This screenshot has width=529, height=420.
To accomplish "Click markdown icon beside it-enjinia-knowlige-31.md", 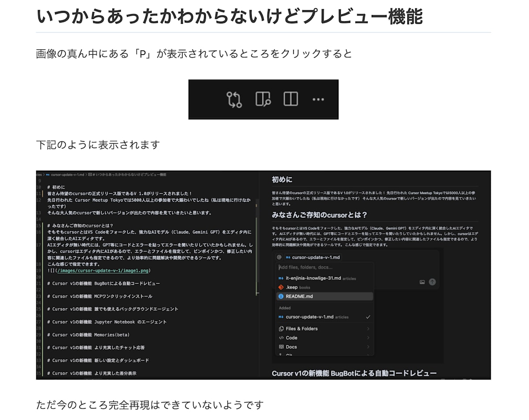I will click(281, 278).
